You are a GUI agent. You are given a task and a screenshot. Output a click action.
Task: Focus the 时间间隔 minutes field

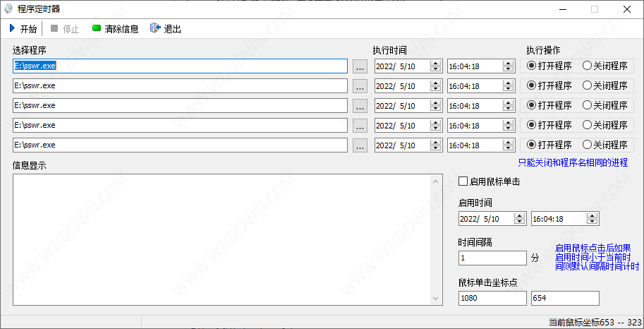pos(492,258)
